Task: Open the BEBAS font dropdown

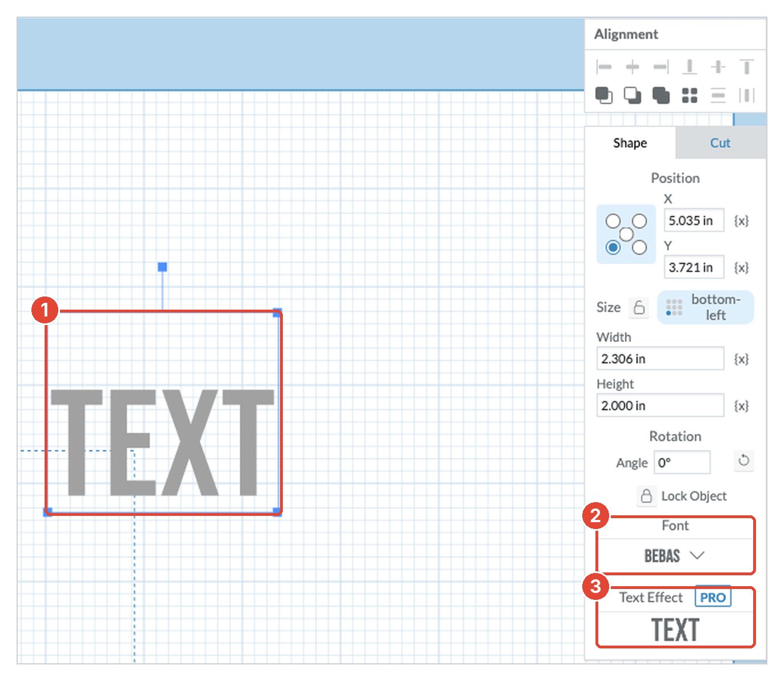Action: [x=675, y=556]
